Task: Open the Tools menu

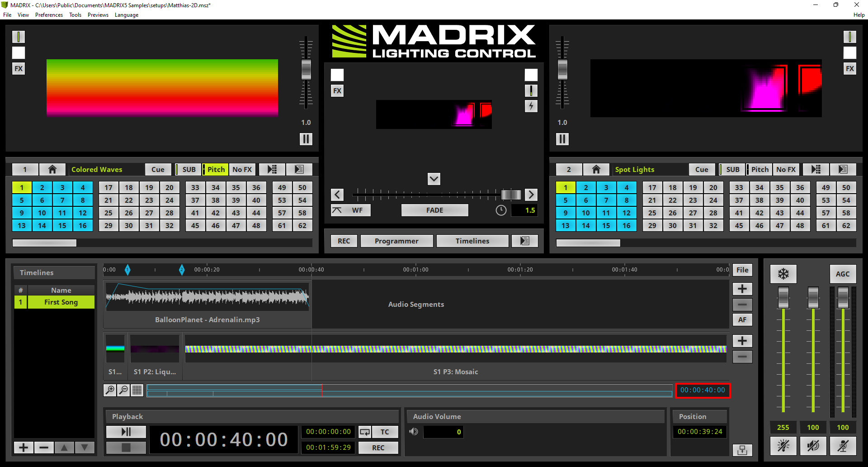Action: click(x=75, y=15)
